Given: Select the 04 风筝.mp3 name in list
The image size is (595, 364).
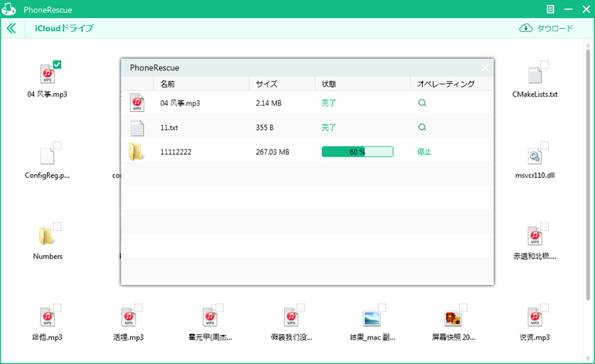Looking at the screenshot, I should pos(180,103).
